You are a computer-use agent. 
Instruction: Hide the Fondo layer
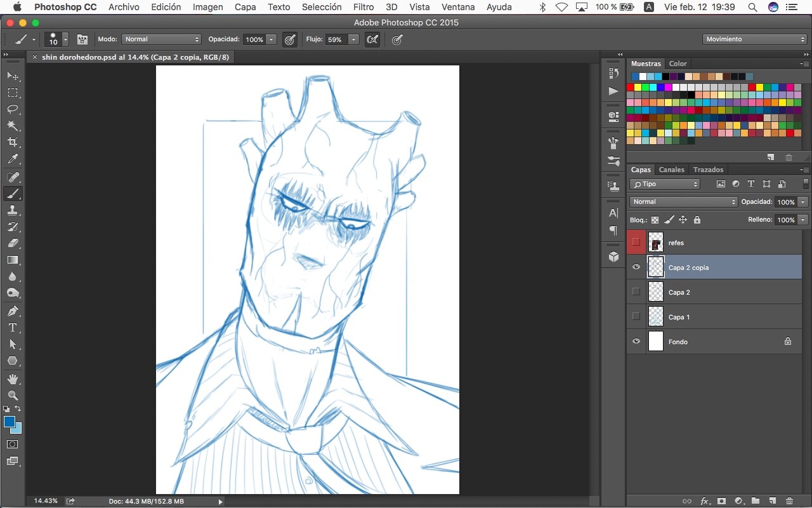click(x=636, y=342)
